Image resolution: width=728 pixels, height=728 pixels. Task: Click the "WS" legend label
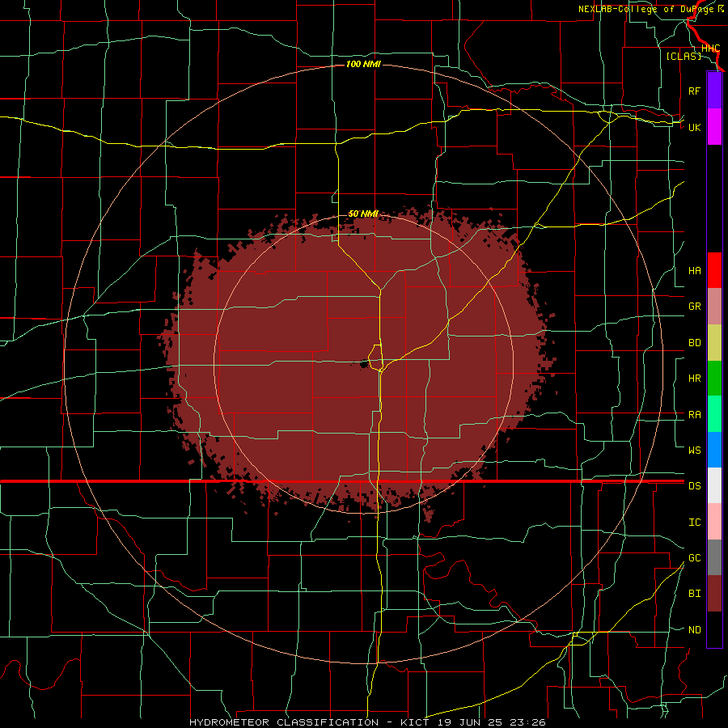(694, 451)
